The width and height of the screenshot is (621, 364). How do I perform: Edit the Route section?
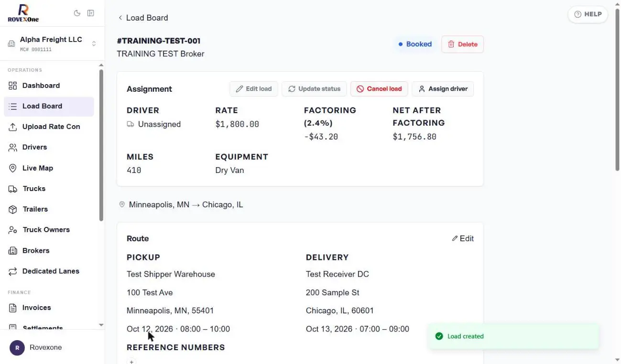(463, 238)
